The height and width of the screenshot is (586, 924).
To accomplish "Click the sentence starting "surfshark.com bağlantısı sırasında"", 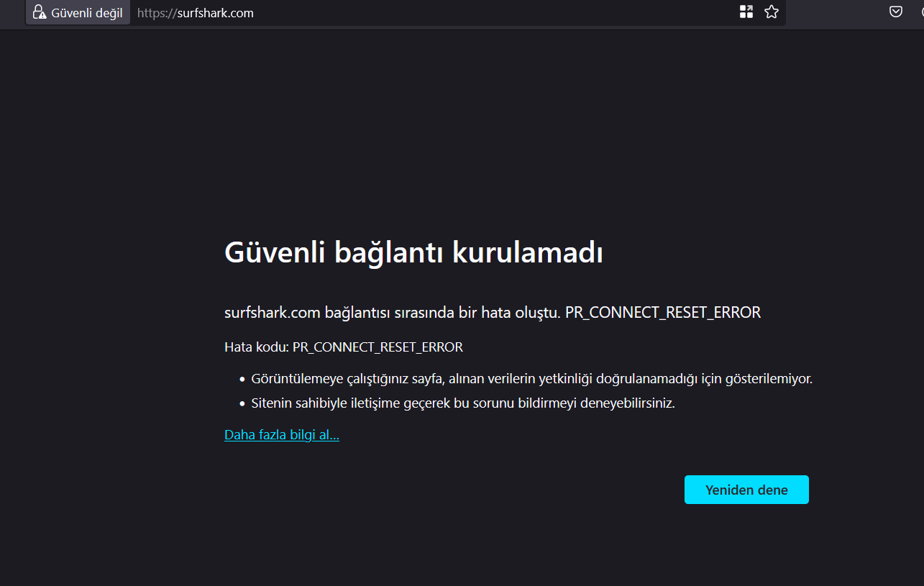I will [x=493, y=313].
